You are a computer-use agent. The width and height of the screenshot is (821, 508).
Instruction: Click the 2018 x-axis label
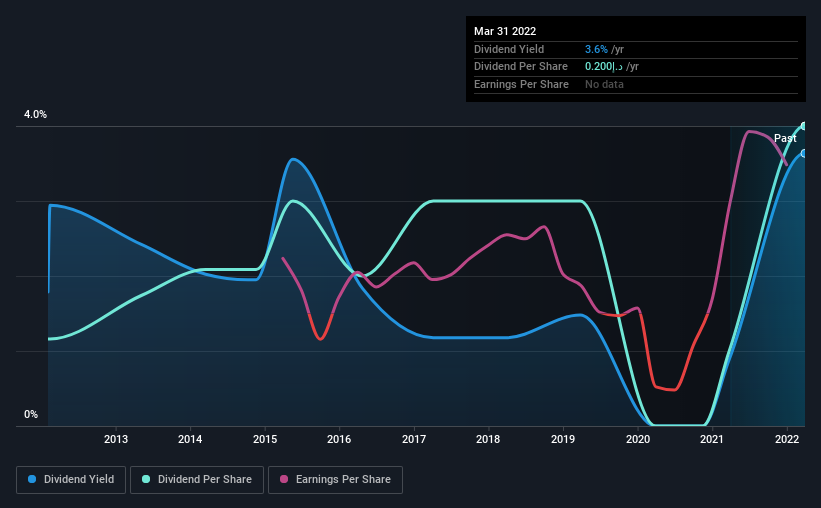pyautogui.click(x=488, y=439)
